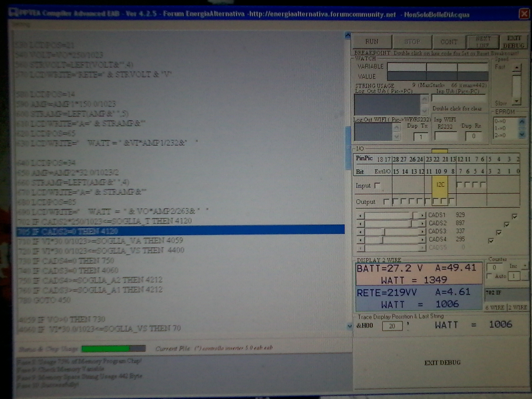Click the Speed Slow down arrow

tap(516, 101)
